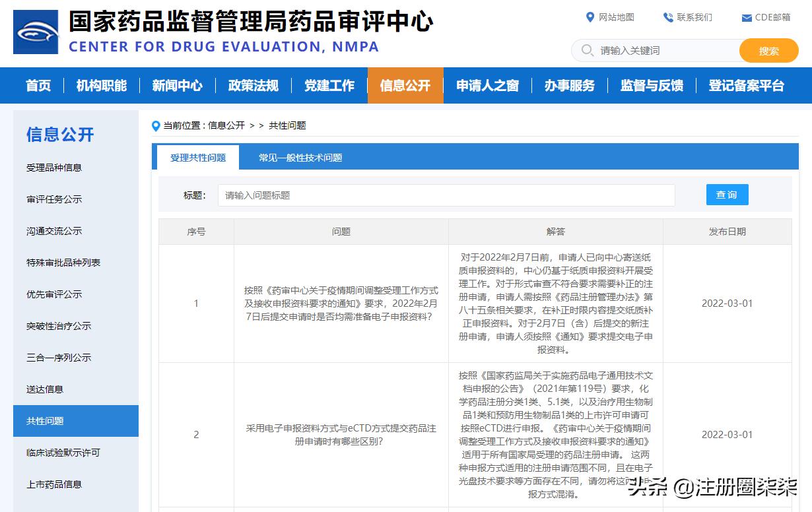Switch to the 常见一般性技术问题 tab
Image resolution: width=812 pixels, height=512 pixels.
[x=300, y=158]
